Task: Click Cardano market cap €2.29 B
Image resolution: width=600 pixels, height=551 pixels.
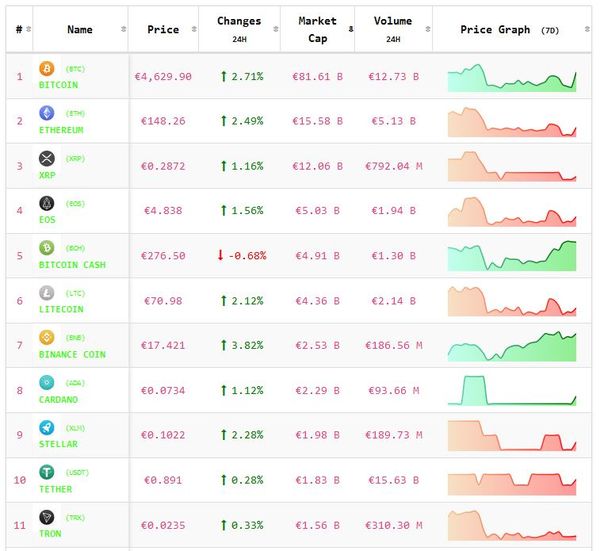Action: 318,391
